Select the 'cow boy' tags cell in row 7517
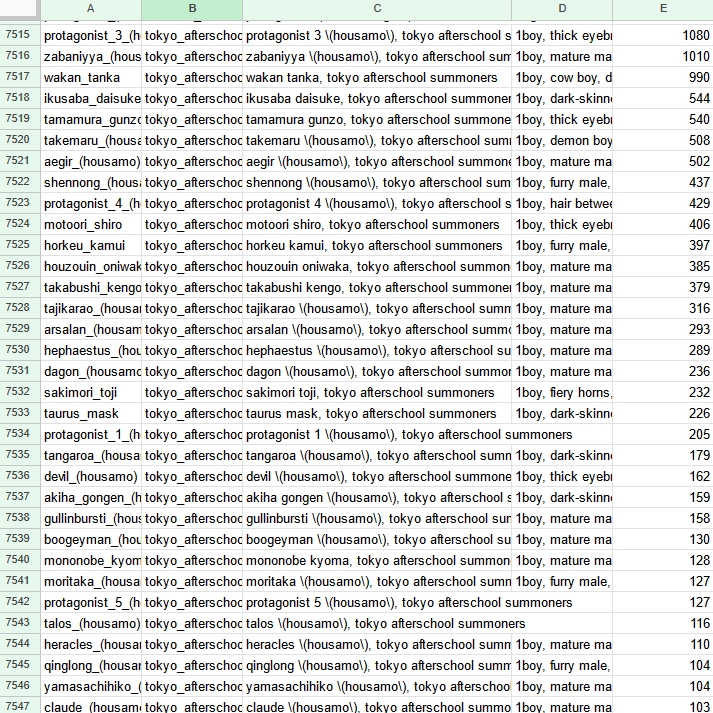The image size is (713, 713). 562,77
